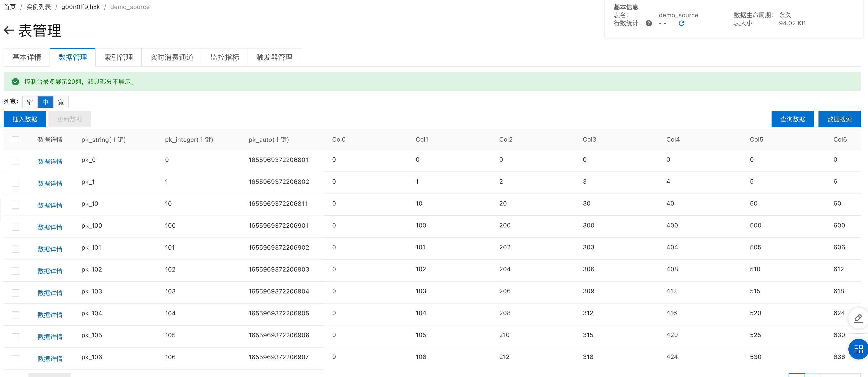
Task: Open the blue floating grid menu icon
Action: click(x=858, y=349)
